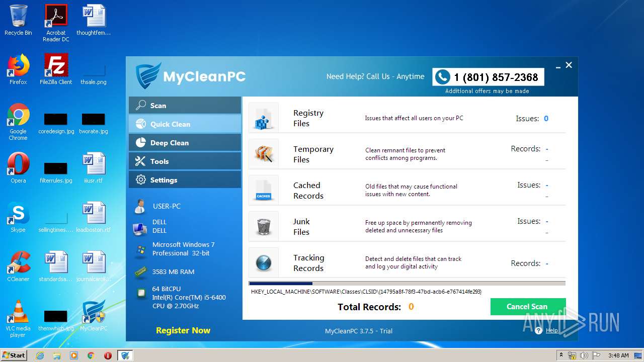
Task: Open the Help link
Action: coord(551,330)
